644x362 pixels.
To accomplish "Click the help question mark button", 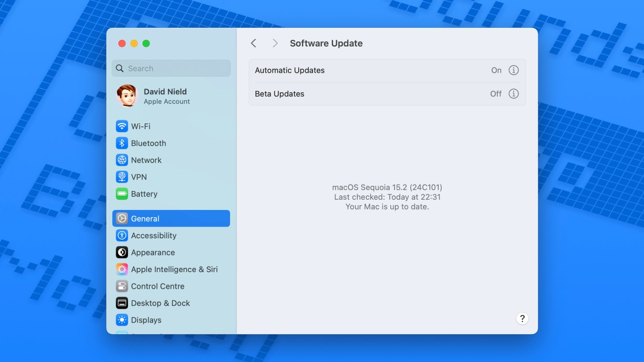I will [x=522, y=318].
